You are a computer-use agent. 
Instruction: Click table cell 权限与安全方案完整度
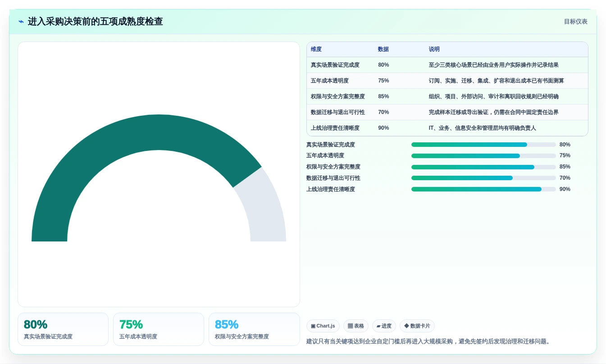338,96
